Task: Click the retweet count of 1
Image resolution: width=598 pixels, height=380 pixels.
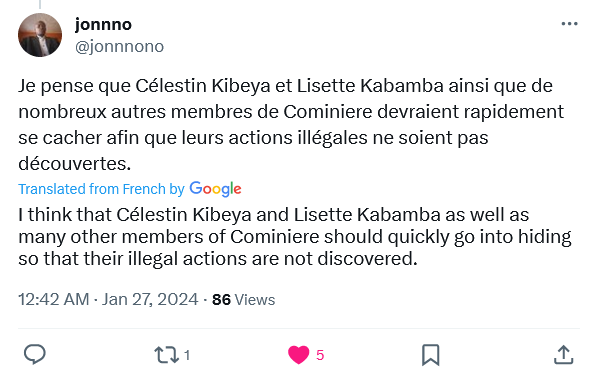Action: pyautogui.click(x=187, y=355)
